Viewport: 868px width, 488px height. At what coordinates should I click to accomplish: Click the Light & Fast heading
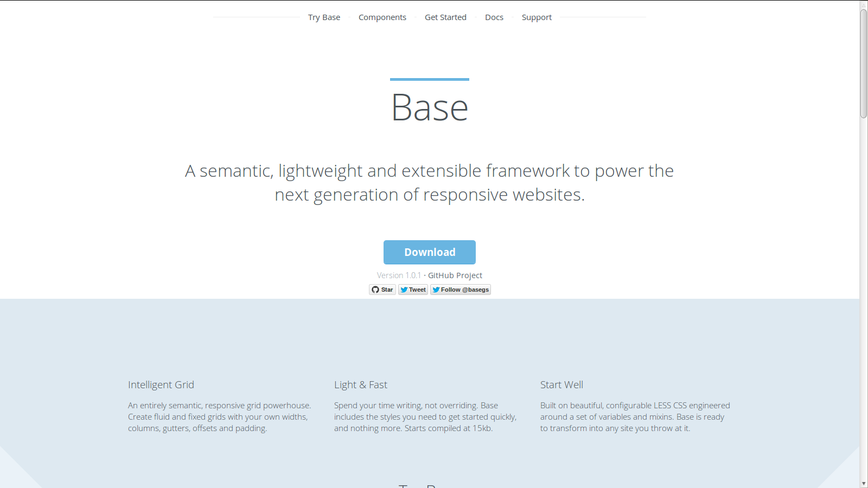click(x=361, y=384)
